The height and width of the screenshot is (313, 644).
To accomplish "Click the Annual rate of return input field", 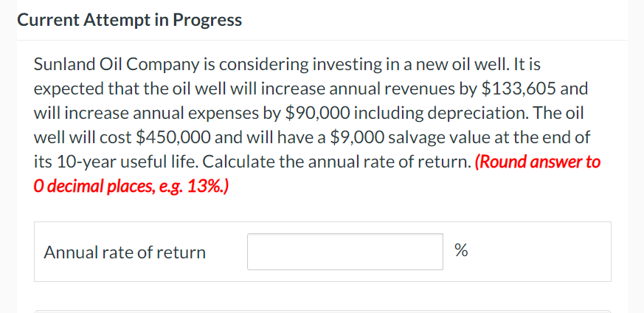I will (x=344, y=252).
